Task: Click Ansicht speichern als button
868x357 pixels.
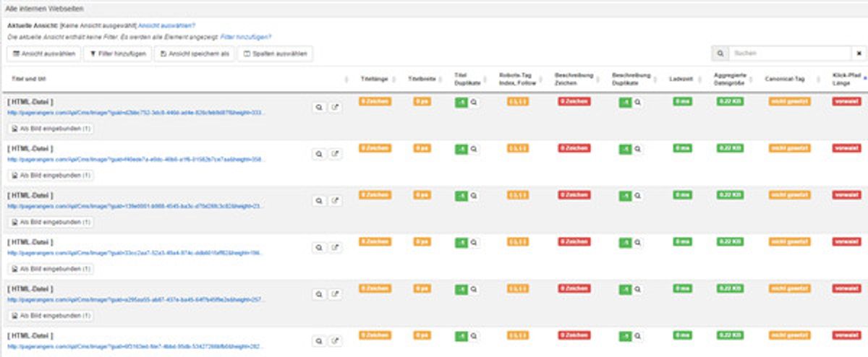Action: [195, 53]
